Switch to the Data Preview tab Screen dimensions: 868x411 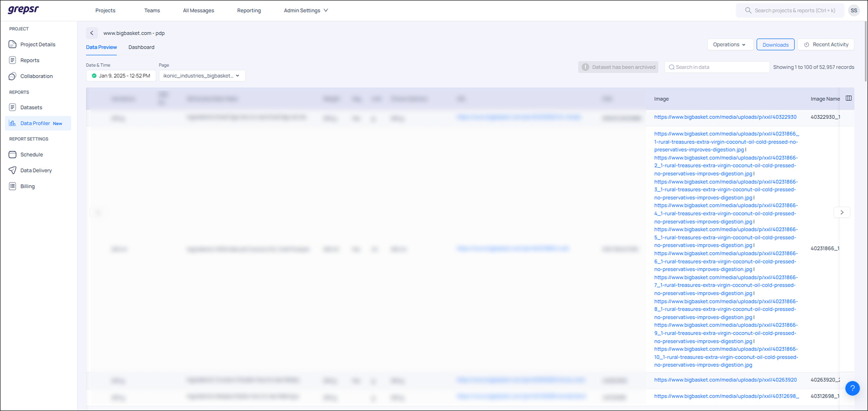pos(101,47)
